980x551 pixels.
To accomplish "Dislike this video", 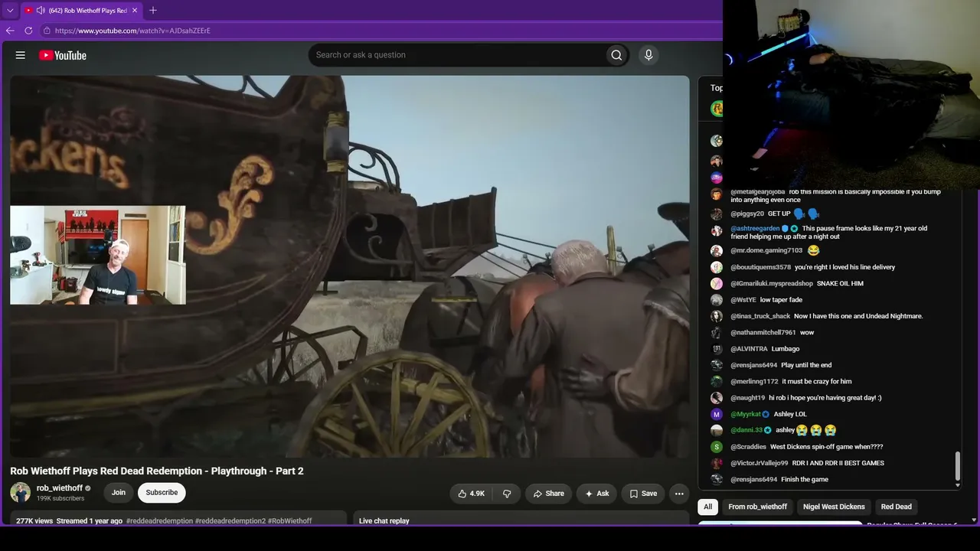I will pyautogui.click(x=507, y=494).
